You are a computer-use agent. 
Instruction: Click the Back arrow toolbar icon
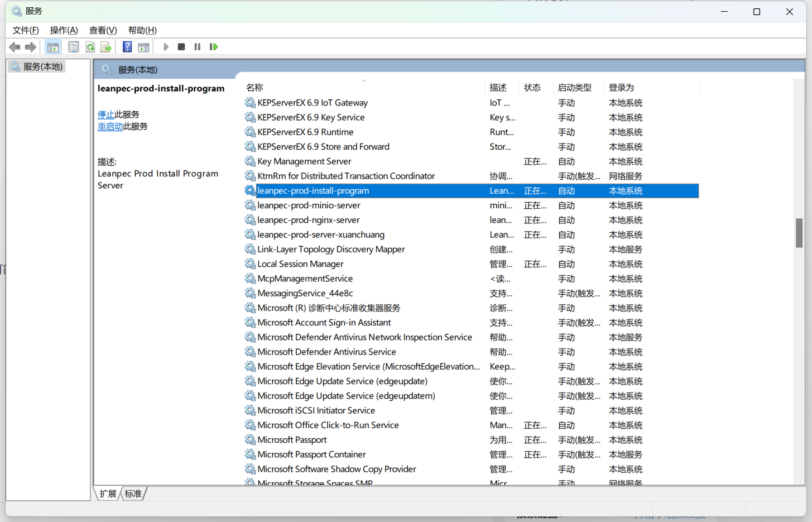click(15, 47)
